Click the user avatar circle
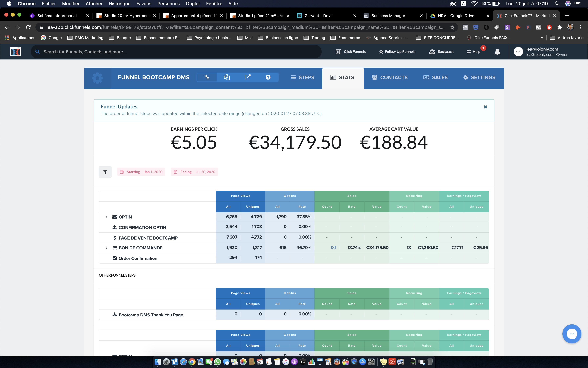 518,52
